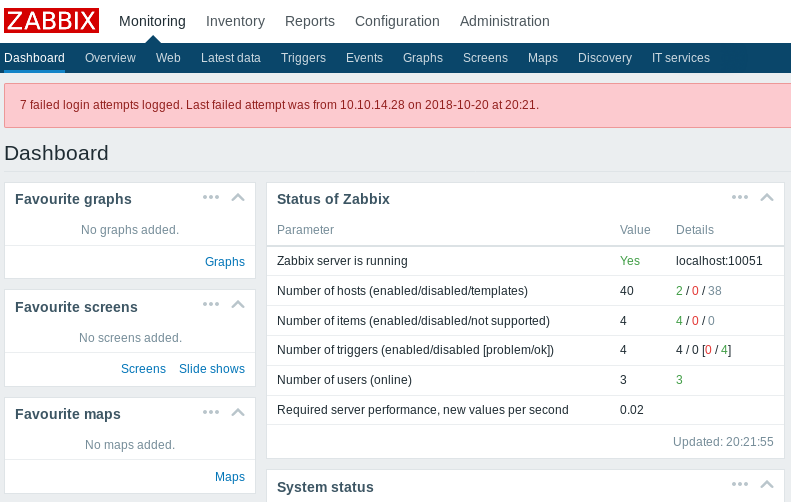
Task: Open System status widget options menu
Action: pyautogui.click(x=740, y=484)
